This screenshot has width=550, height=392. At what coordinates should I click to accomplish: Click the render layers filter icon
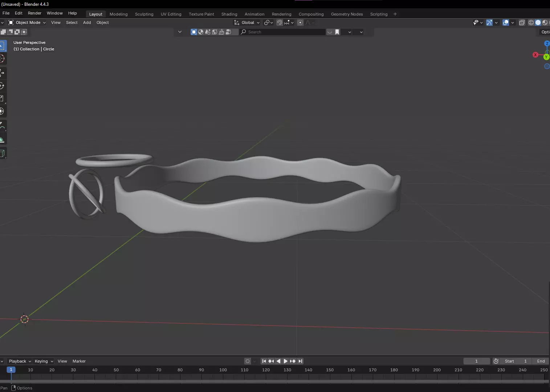click(228, 32)
